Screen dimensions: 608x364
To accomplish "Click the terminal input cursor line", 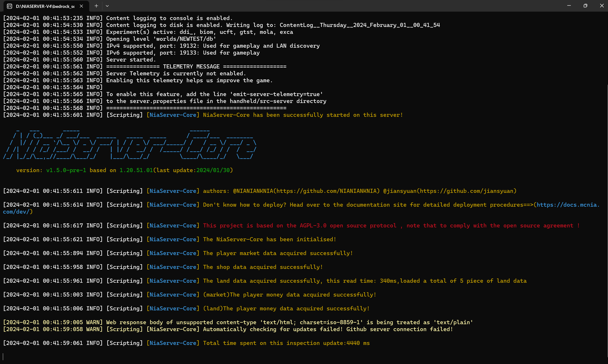I will coord(3,357).
